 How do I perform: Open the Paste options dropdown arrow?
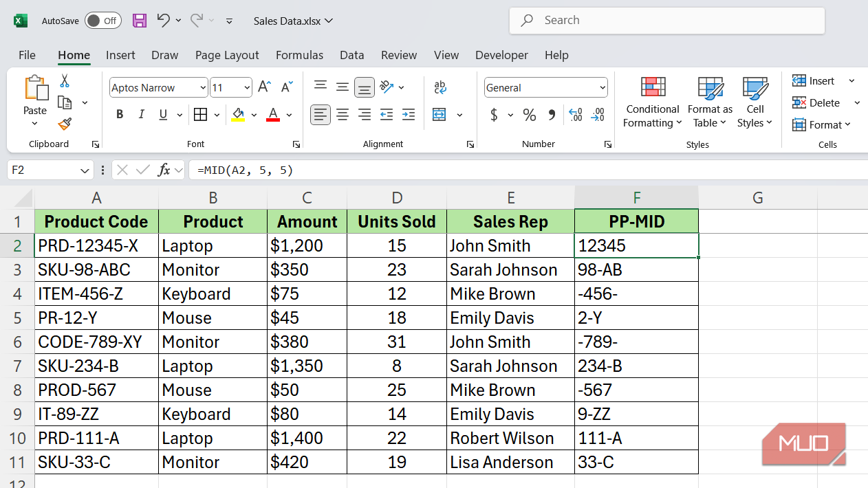(35, 124)
